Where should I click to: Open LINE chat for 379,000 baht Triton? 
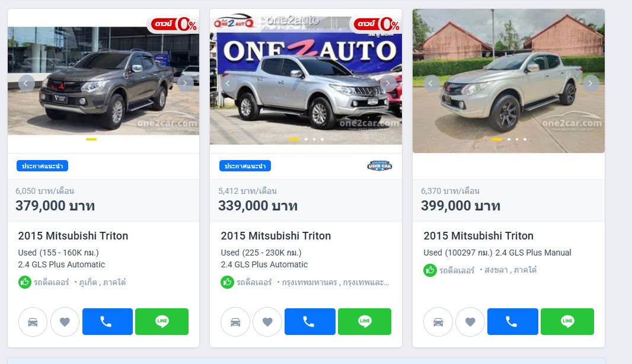162,321
